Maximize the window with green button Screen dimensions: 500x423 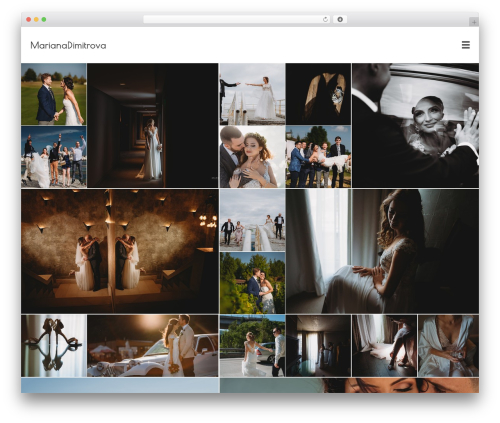(x=44, y=19)
